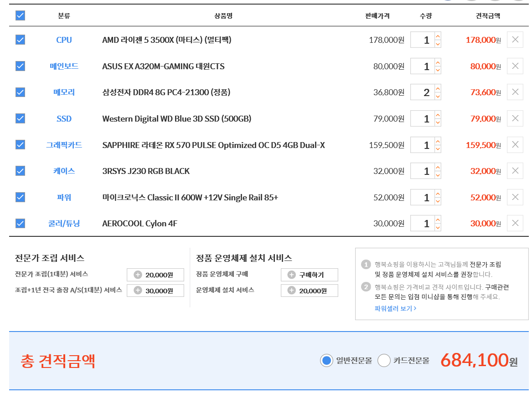The height and width of the screenshot is (393, 532).
Task: Click the 견적금액 column header
Action: 488,16
